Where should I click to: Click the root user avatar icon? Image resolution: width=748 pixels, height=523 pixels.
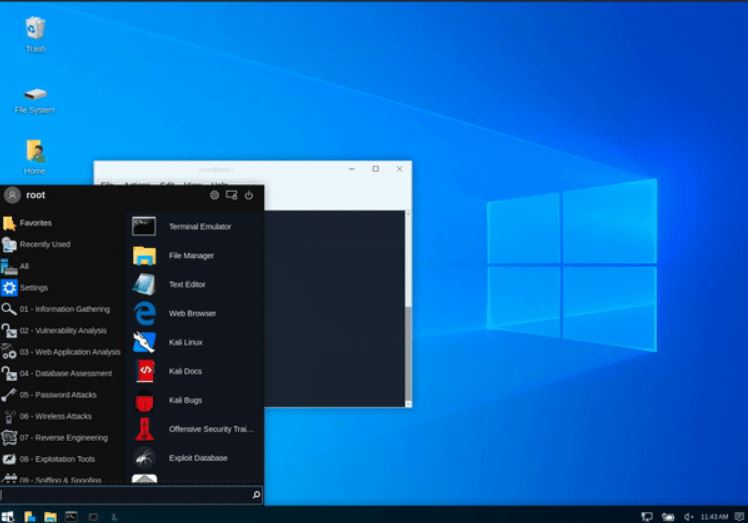[x=12, y=195]
